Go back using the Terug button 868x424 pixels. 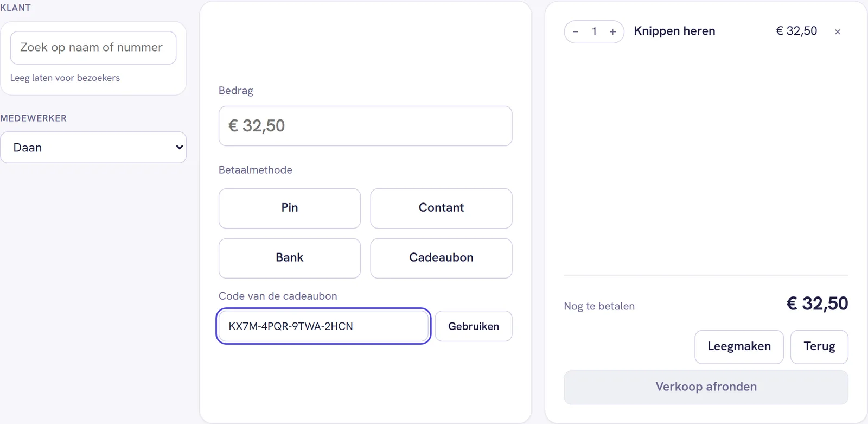819,347
